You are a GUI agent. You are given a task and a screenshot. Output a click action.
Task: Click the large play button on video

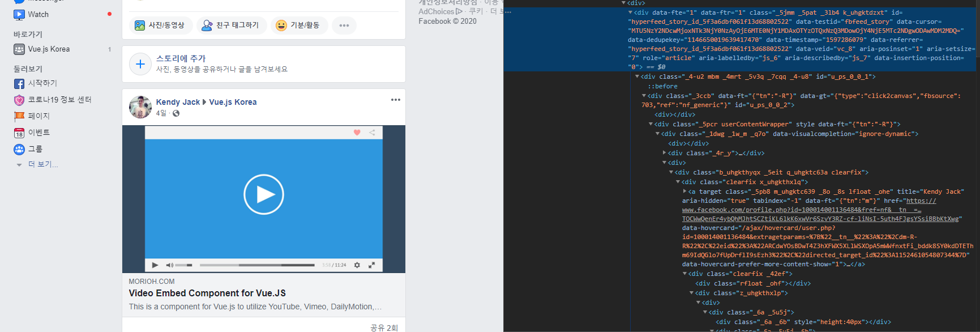pyautogui.click(x=264, y=194)
